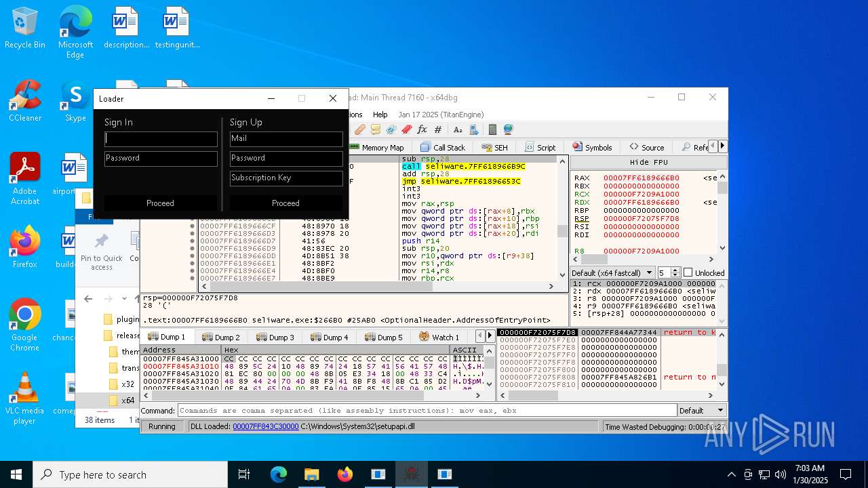The image size is (868, 488).
Task: Go back in File Explorer
Action: 88,299
